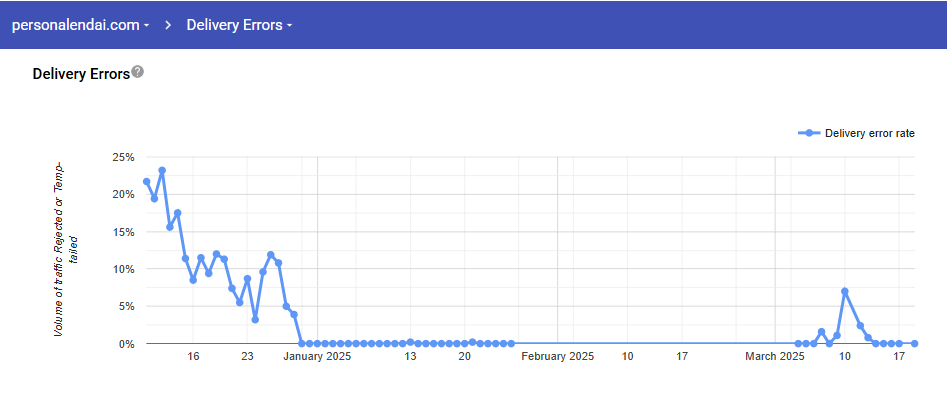Open the personalendai.com domain dropdown

point(80,25)
